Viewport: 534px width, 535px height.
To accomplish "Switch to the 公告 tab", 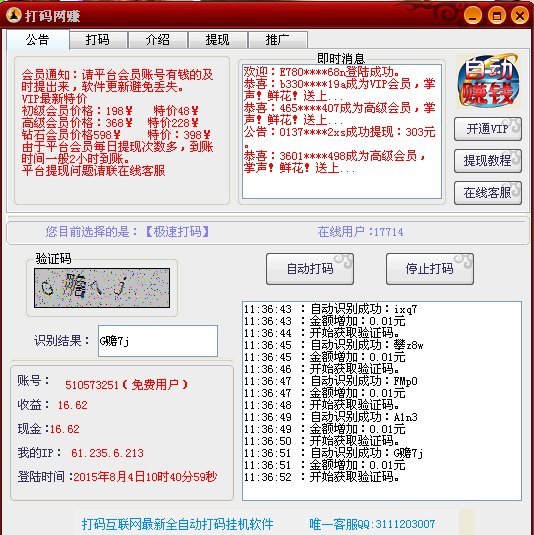I will [38, 40].
